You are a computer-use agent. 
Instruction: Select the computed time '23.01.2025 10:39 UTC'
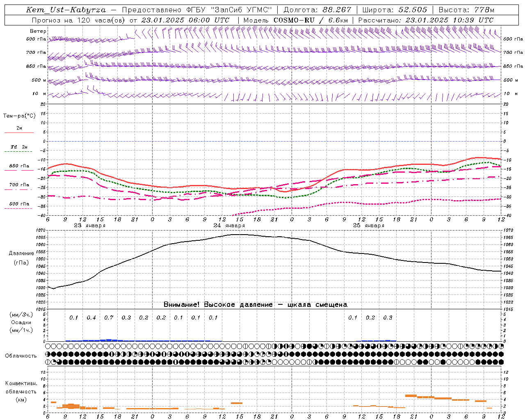pos(450,20)
